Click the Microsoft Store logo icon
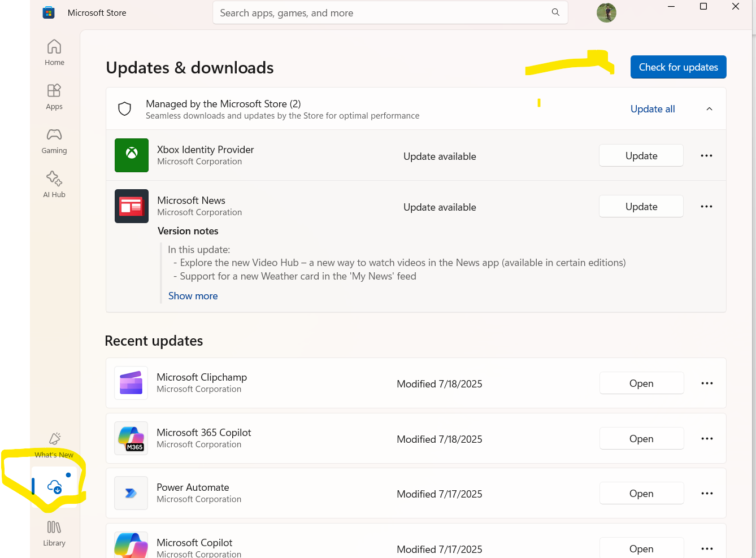 [49, 12]
